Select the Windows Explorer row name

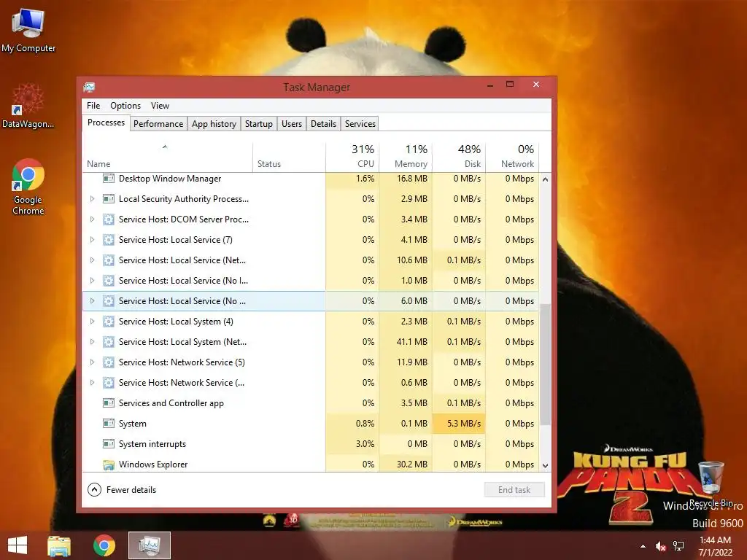[153, 464]
